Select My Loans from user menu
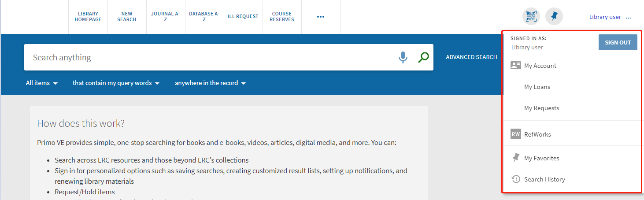 click(x=537, y=87)
